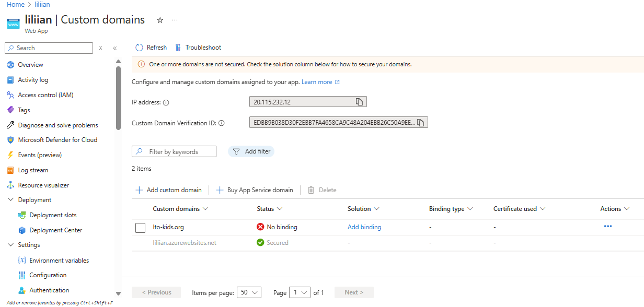Image resolution: width=644 pixels, height=307 pixels.
Task: Copy the IP address using the copy icon
Action: [x=359, y=101]
